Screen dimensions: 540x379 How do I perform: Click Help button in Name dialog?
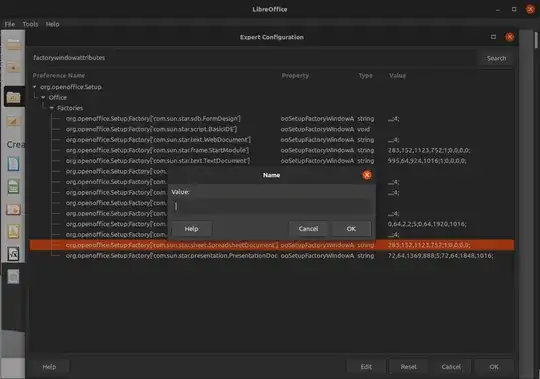pos(191,229)
